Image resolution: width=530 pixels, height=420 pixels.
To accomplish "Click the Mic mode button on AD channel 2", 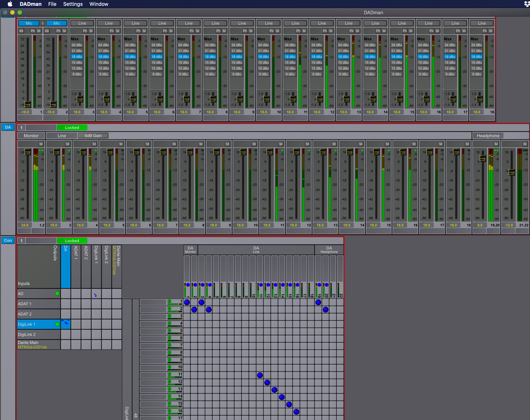I will click(x=57, y=23).
